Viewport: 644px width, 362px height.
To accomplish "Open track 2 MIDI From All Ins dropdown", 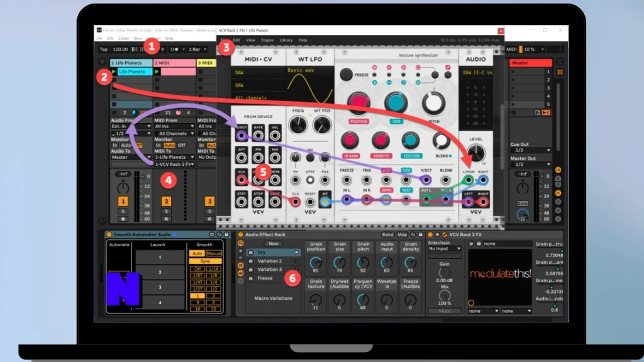I will 174,126.
